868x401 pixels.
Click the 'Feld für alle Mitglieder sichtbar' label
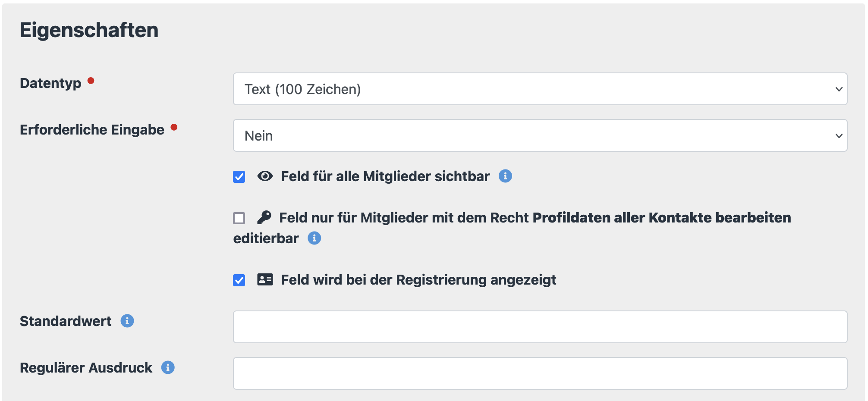tap(385, 176)
